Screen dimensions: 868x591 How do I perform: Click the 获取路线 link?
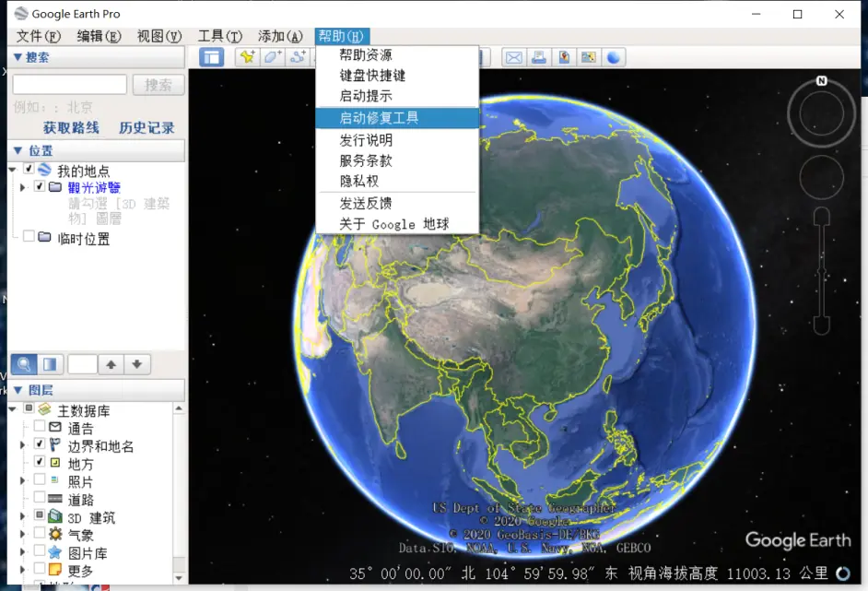click(71, 128)
